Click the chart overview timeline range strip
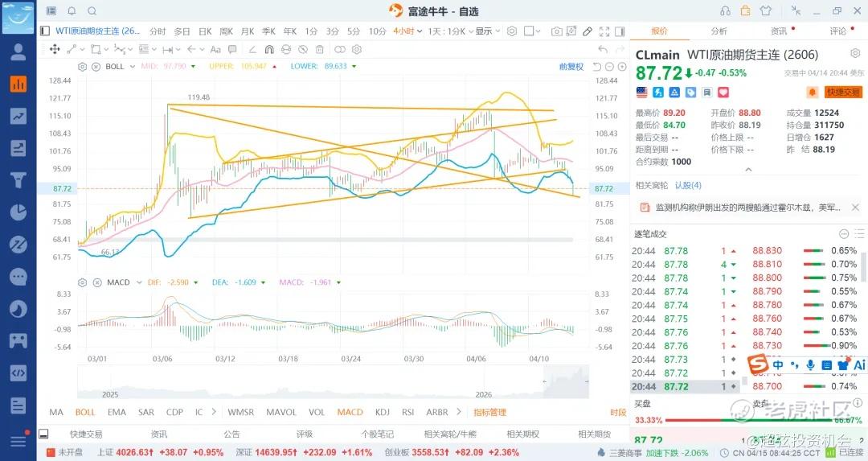This screenshot has height=461, width=868. coord(333,382)
